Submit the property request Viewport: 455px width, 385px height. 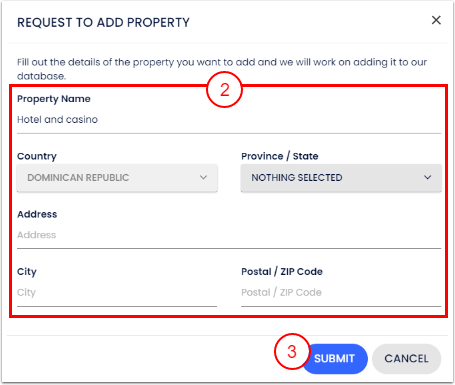(x=335, y=359)
